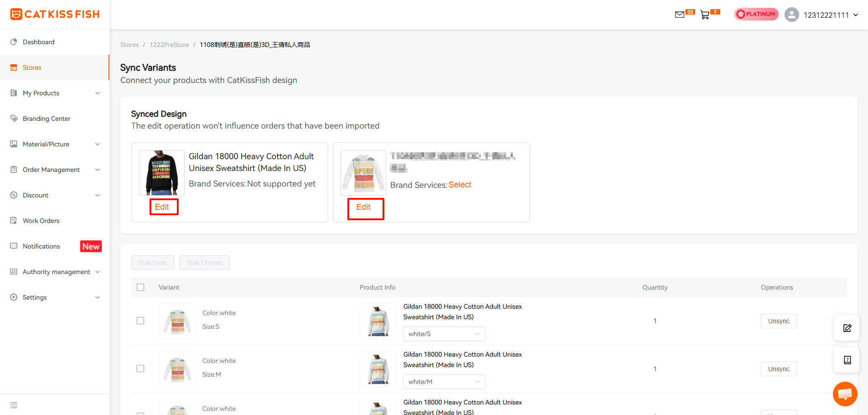This screenshot has width=868, height=415.
Task: Click Select for Brand Services
Action: tap(460, 185)
